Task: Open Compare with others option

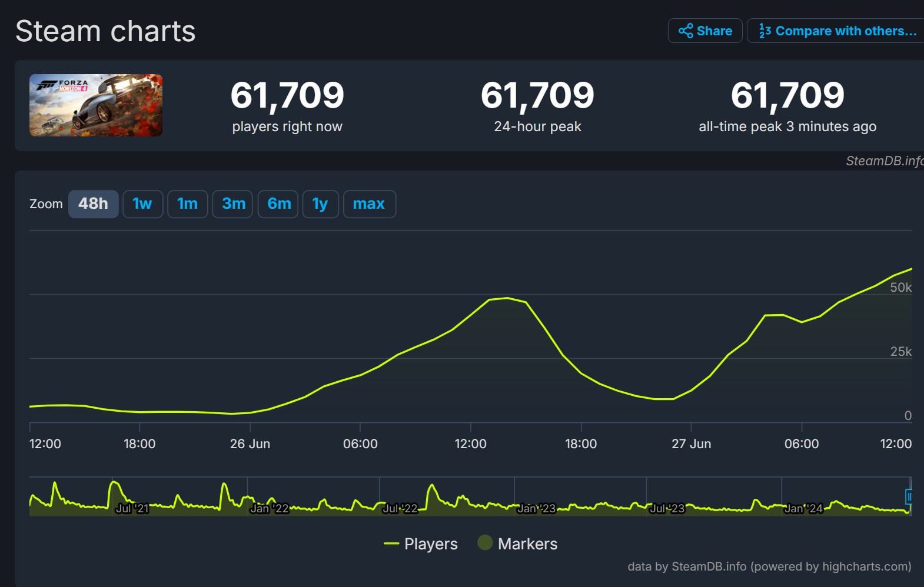Action: coord(837,31)
